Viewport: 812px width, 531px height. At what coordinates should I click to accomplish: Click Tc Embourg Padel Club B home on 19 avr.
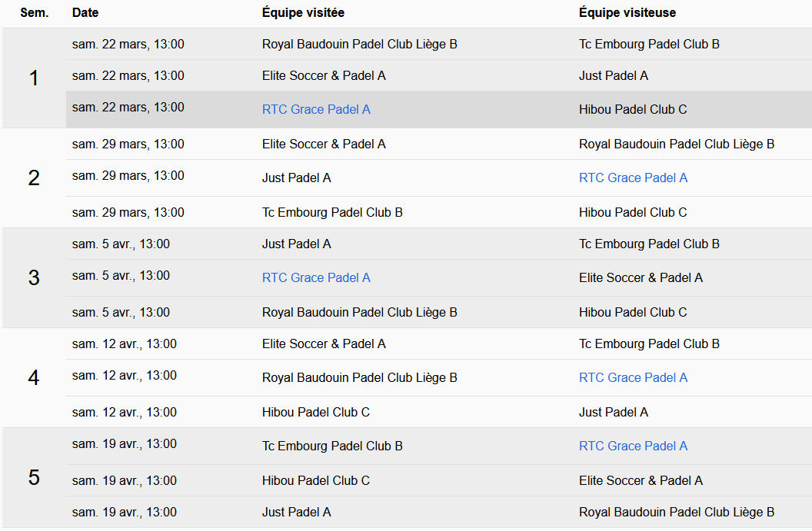pyautogui.click(x=332, y=446)
